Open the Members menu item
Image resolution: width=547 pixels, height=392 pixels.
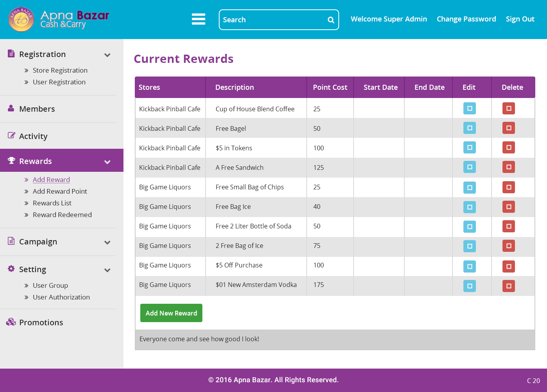pyautogui.click(x=37, y=109)
